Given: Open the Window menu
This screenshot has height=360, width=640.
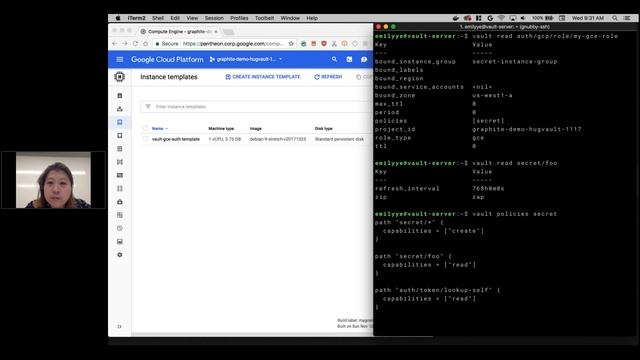Looking at the screenshot, I should pos(290,18).
